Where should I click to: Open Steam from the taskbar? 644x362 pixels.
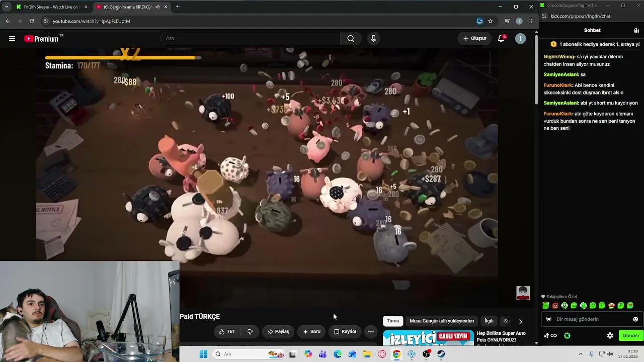[x=441, y=354]
